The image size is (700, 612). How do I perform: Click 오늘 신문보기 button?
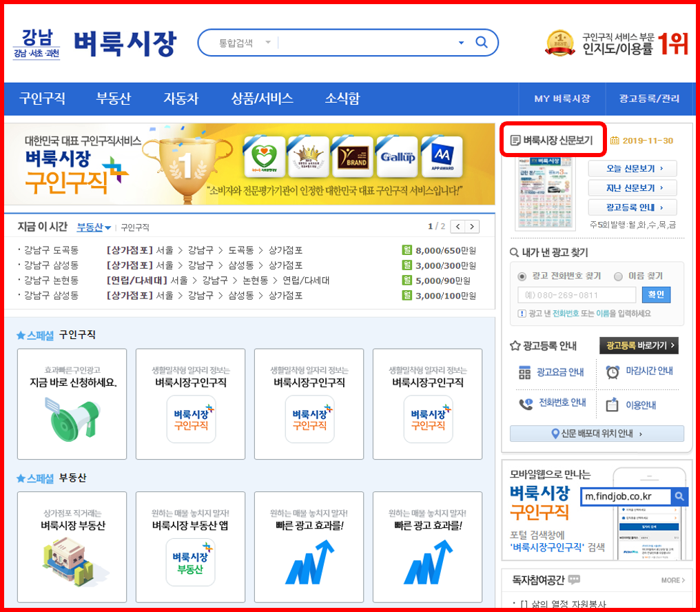(632, 169)
